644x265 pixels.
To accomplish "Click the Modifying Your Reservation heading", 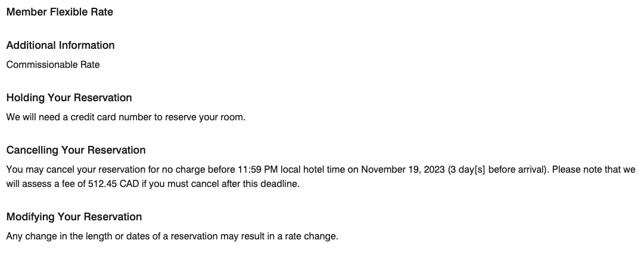I will (x=74, y=217).
